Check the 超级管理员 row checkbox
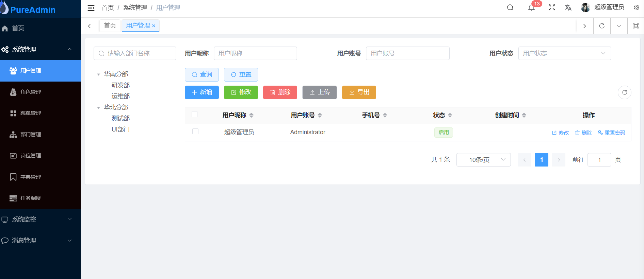This screenshot has width=644, height=279. (195, 131)
